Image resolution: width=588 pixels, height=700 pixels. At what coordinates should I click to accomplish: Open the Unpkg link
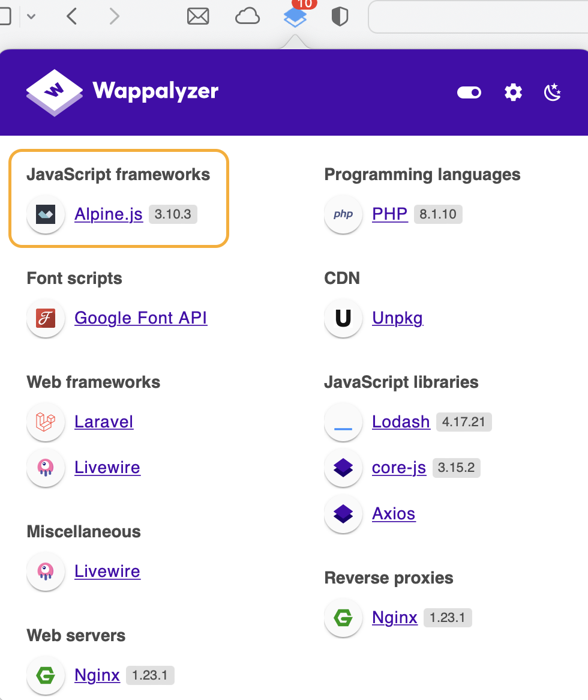coord(397,318)
